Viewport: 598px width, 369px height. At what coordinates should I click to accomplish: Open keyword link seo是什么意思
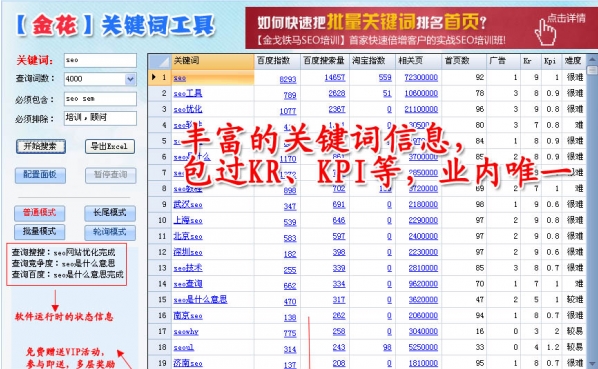(x=200, y=300)
